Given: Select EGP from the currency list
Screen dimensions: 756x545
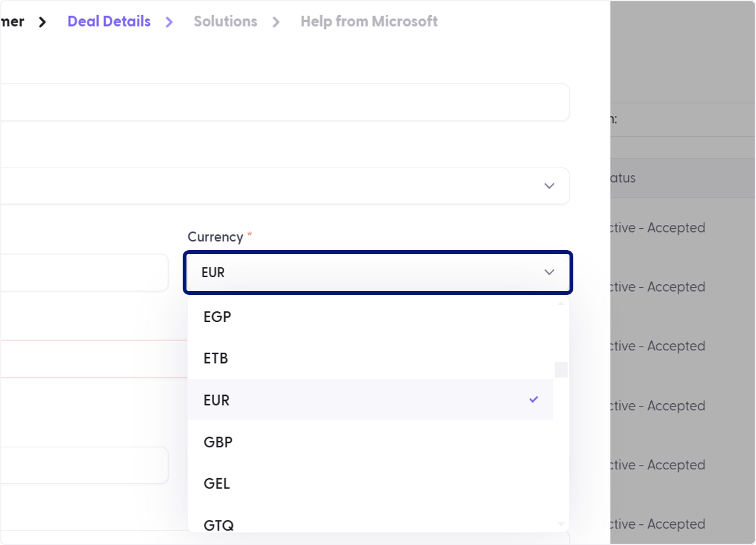Looking at the screenshot, I should pos(370,317).
